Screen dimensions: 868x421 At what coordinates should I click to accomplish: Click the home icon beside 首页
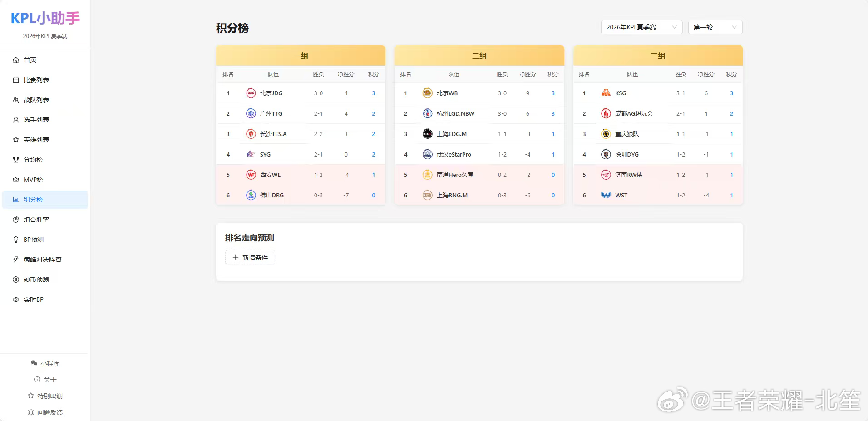tap(16, 60)
